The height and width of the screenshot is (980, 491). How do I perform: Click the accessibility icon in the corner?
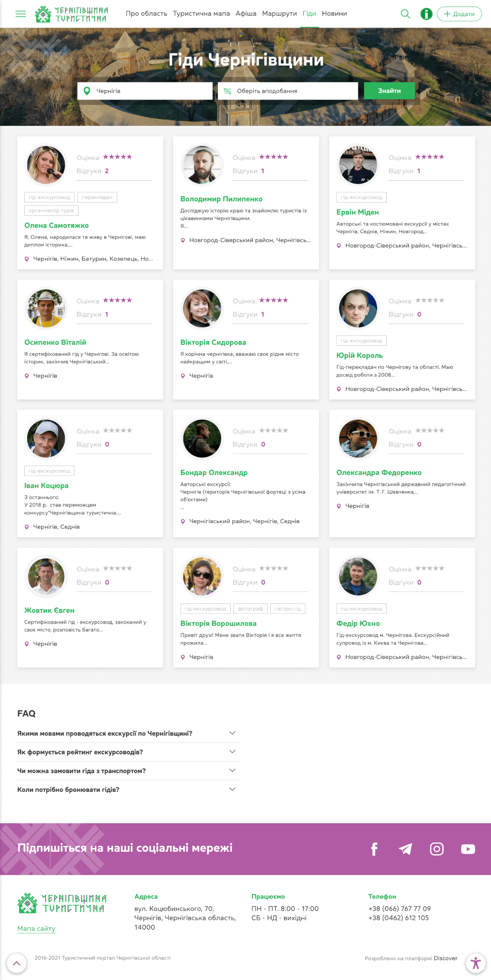click(x=475, y=963)
